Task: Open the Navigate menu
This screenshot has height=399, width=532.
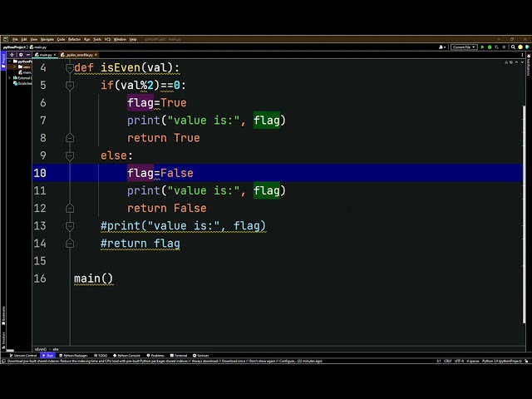Action: [47, 39]
